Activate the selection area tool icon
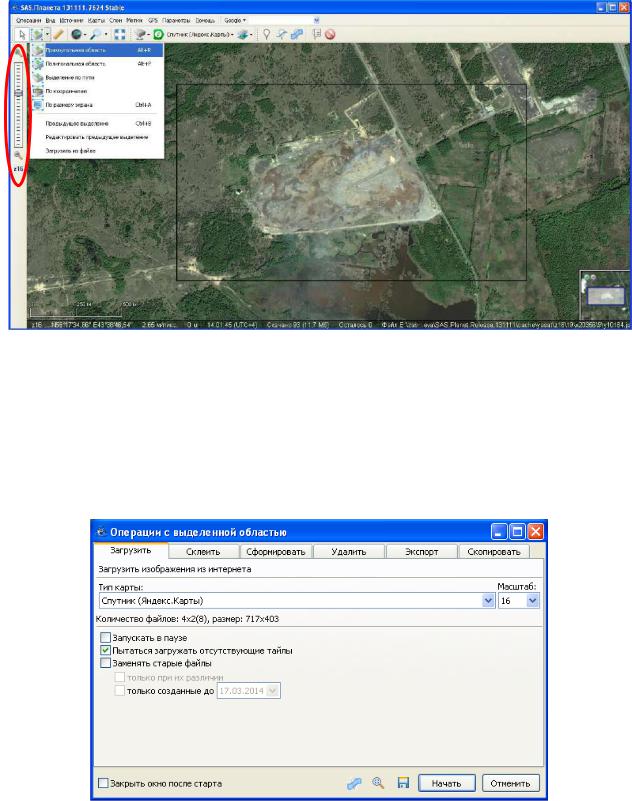The height and width of the screenshot is (801, 632). 37,34
